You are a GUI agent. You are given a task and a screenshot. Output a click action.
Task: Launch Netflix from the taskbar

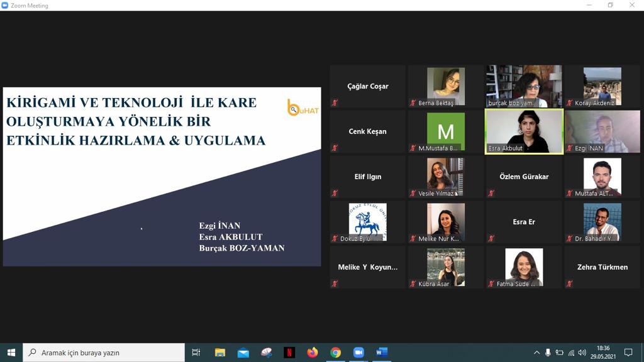pos(289,353)
